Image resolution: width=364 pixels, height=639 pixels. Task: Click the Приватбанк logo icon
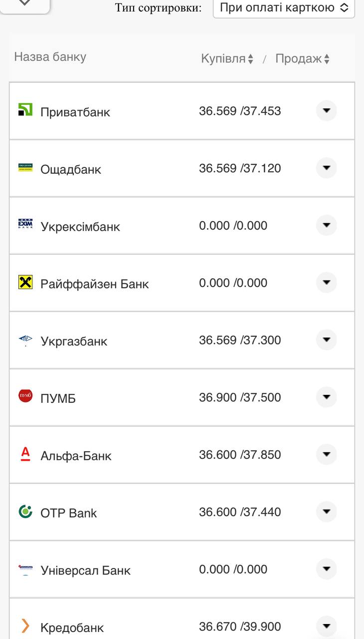(25, 109)
